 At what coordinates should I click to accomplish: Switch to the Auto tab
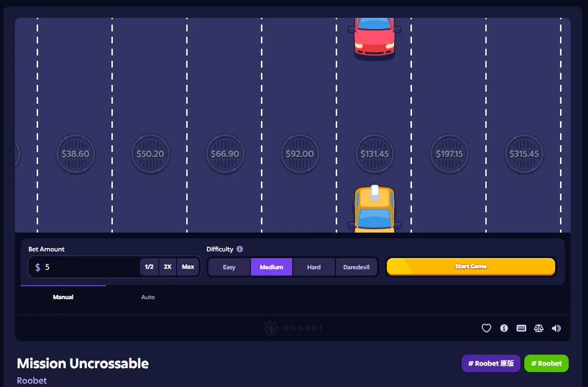point(148,297)
